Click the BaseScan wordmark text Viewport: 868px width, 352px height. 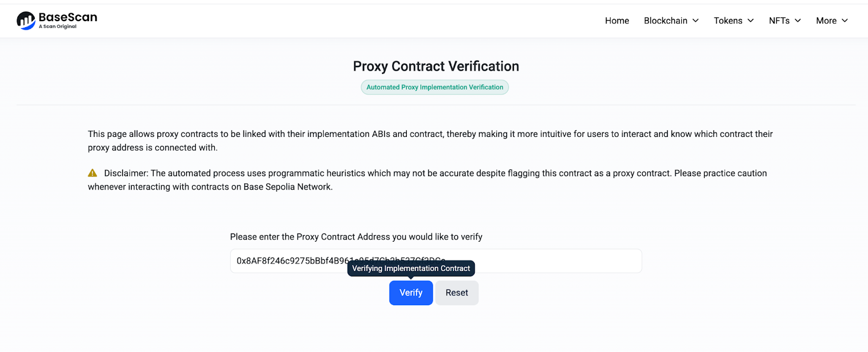click(68, 17)
